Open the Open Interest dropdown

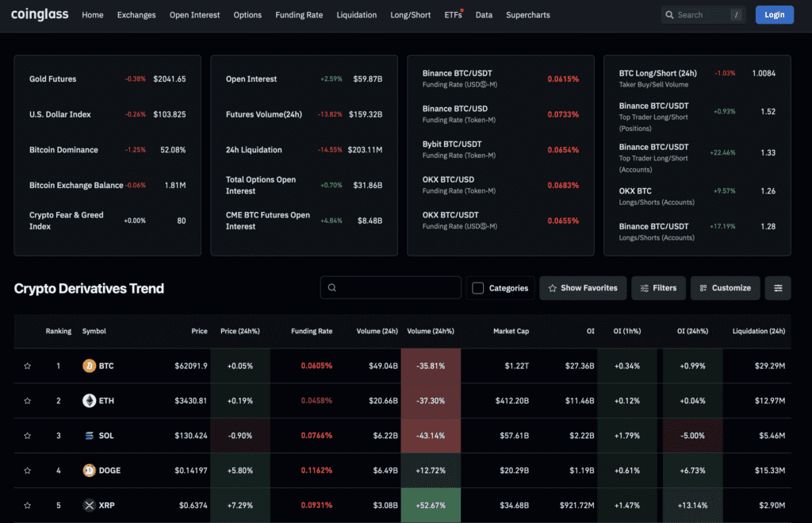pyautogui.click(x=194, y=14)
